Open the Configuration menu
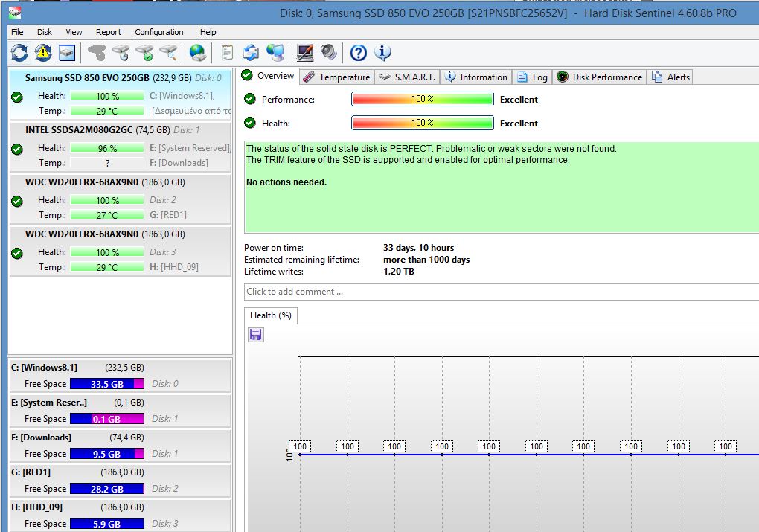 [x=158, y=32]
